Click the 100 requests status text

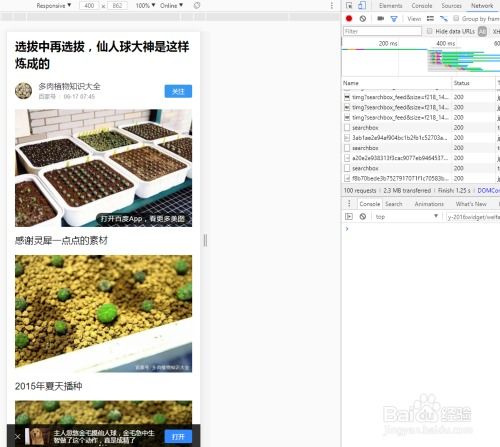pyautogui.click(x=360, y=190)
